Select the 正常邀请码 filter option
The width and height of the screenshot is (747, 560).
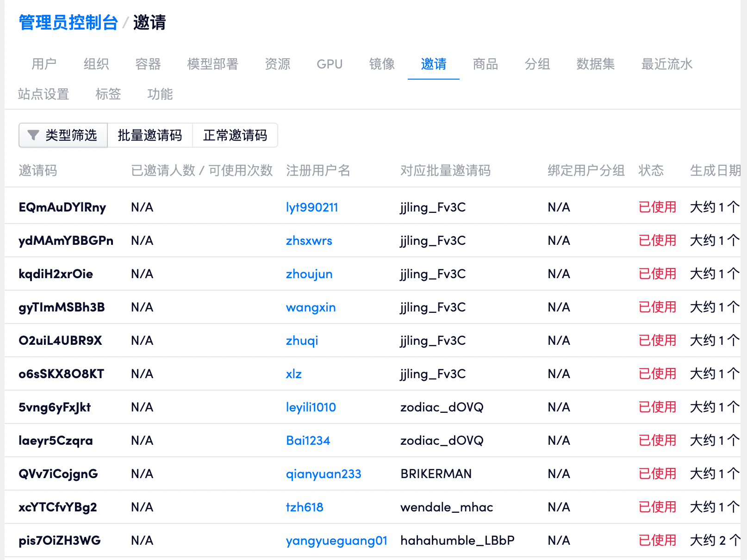pos(235,135)
